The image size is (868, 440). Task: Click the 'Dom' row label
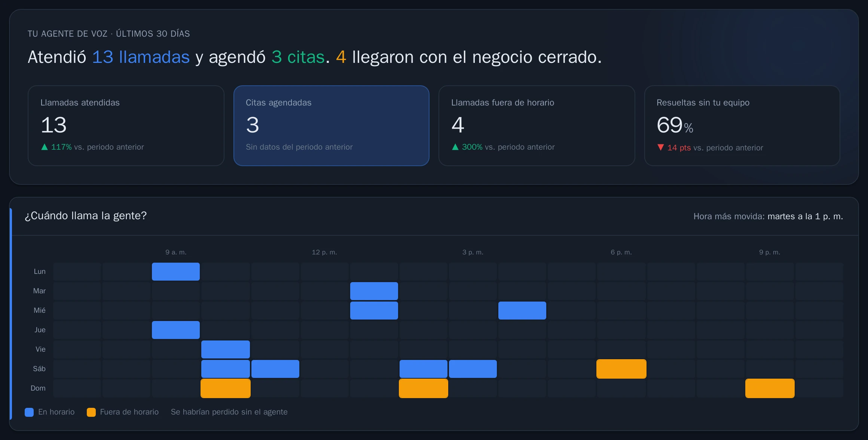(38, 388)
